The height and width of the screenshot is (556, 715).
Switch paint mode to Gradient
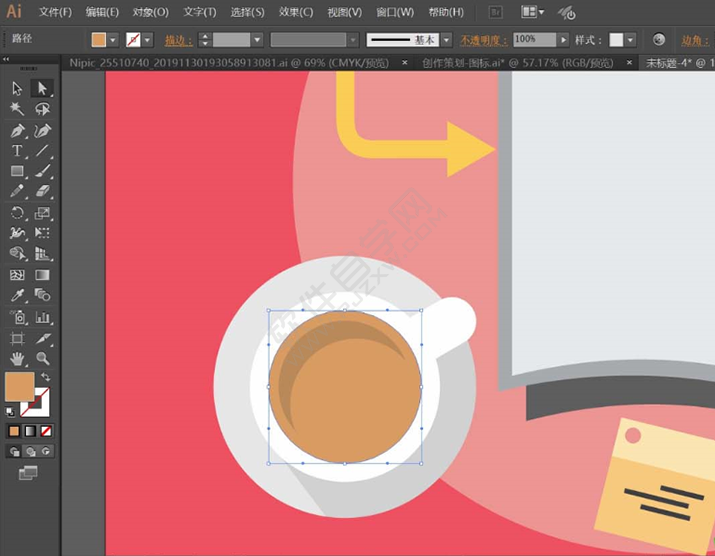[30, 431]
